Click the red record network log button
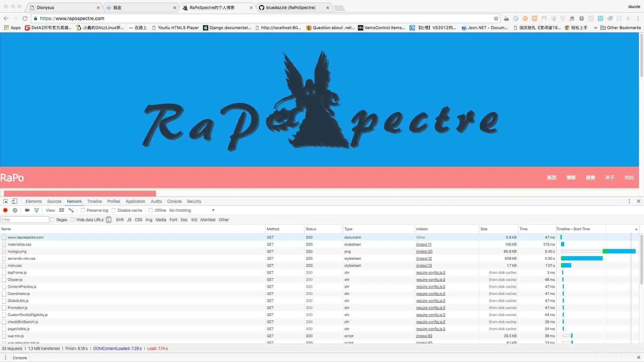Screen dimensions: 644x362 (5, 210)
